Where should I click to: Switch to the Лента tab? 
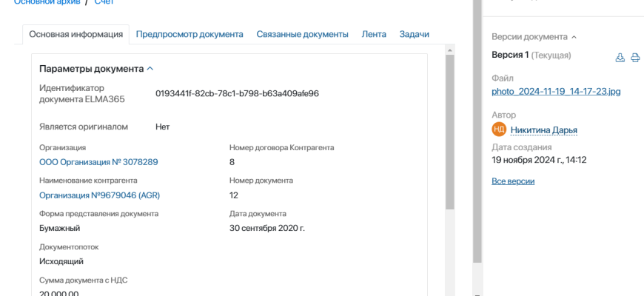(x=374, y=34)
